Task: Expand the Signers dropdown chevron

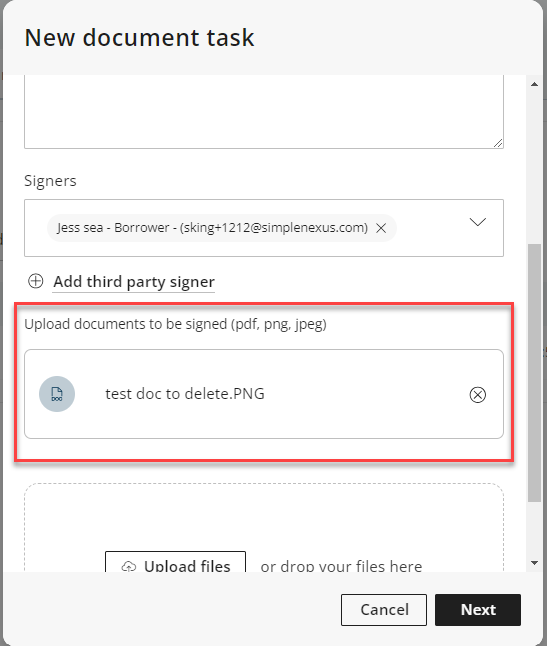Action: (x=478, y=222)
